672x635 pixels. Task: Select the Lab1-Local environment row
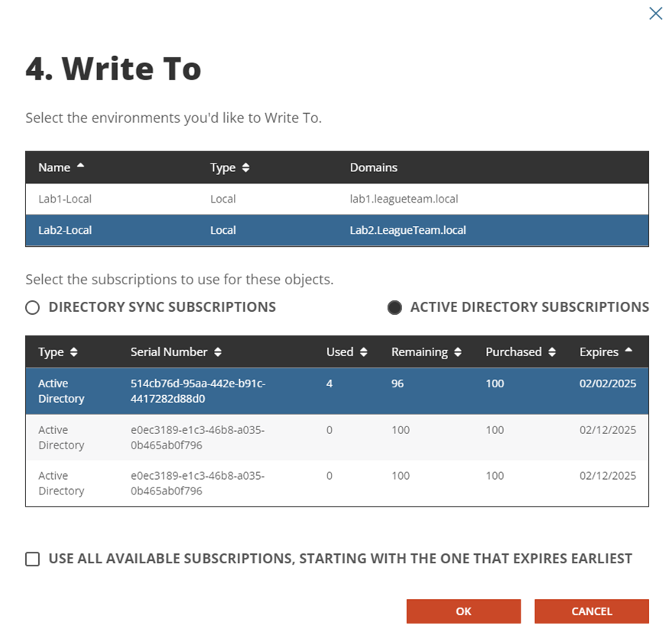(336, 199)
